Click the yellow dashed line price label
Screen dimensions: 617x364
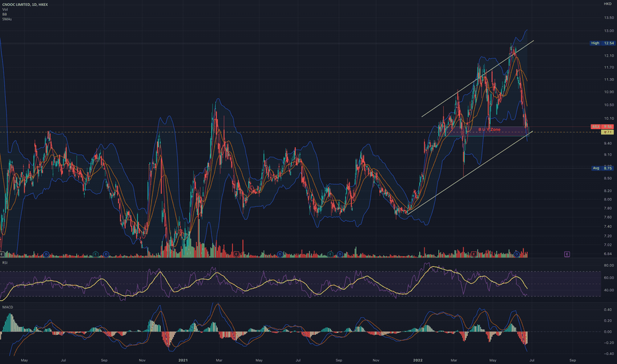coord(608,132)
